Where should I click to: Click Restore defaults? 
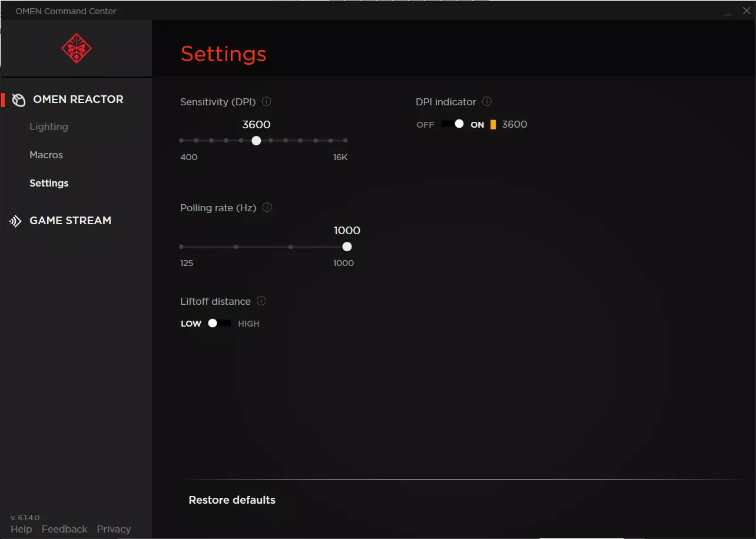pyautogui.click(x=232, y=500)
